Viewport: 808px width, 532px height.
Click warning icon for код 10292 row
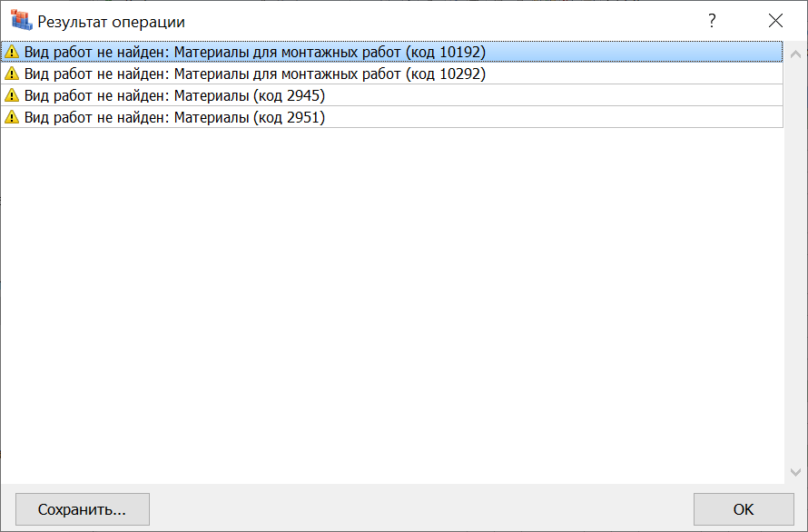coord(11,74)
